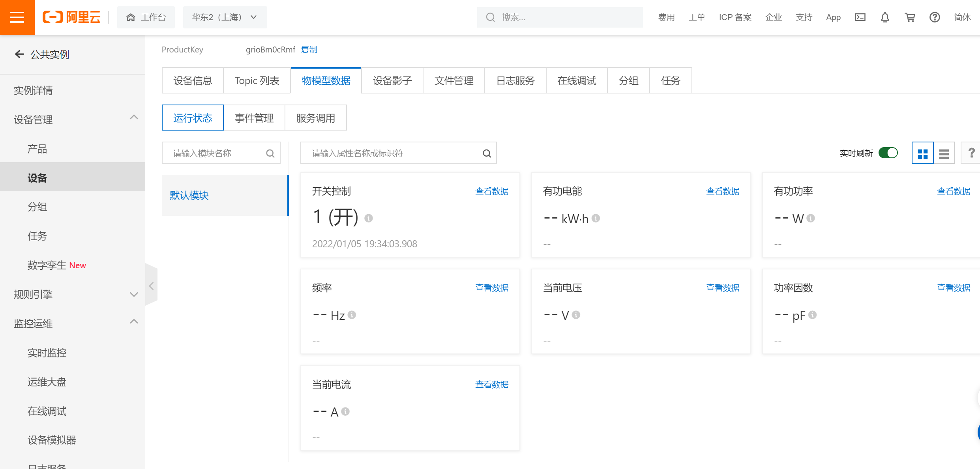Viewport: 980px width, 469px height.
Task: Switch language via 简体
Action: (962, 17)
